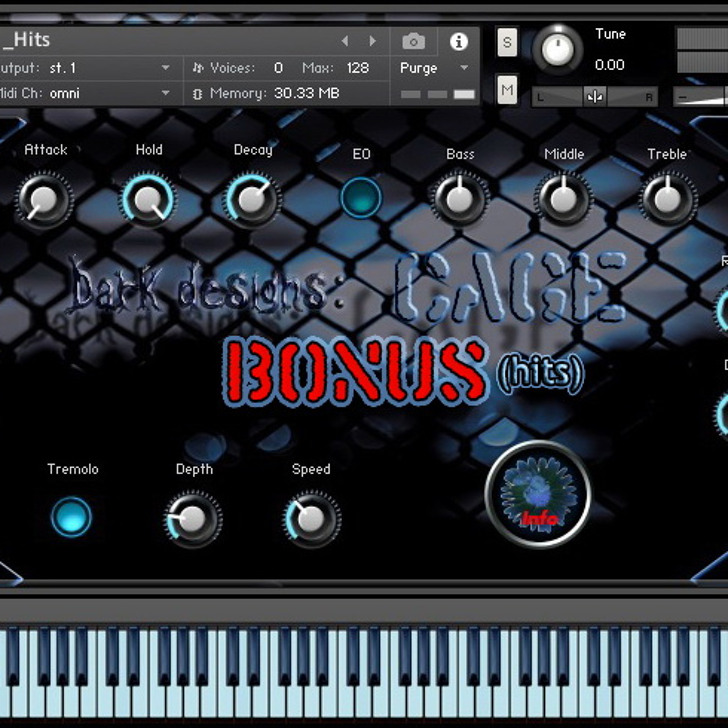Click the _Hits instrument name
728x728 pixels.
(26, 40)
